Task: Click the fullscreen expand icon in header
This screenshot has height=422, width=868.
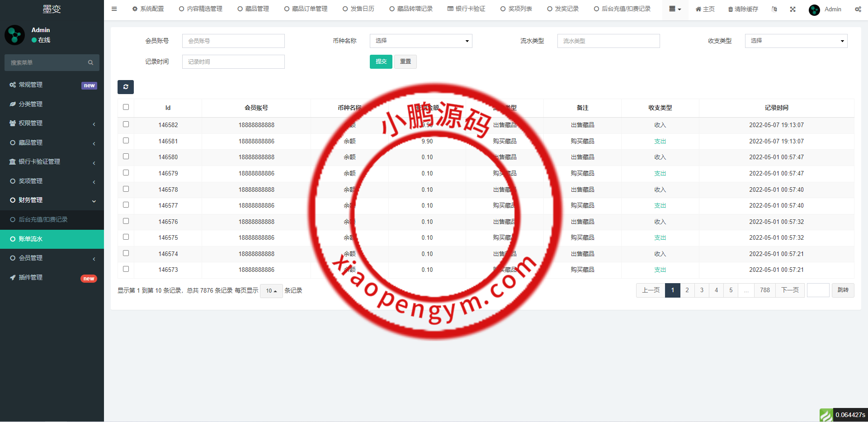Action: pos(793,9)
